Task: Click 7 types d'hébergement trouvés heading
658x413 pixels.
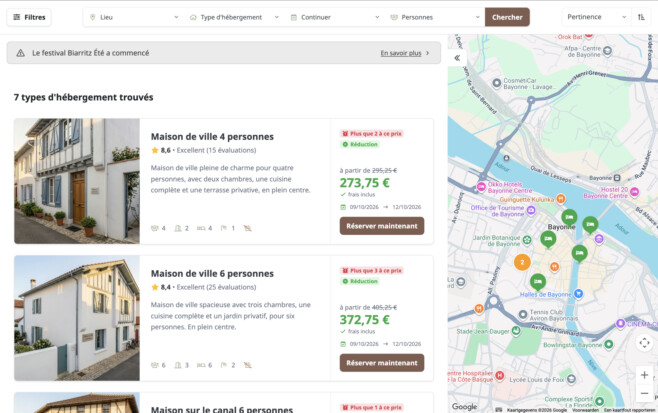Action: click(x=84, y=97)
